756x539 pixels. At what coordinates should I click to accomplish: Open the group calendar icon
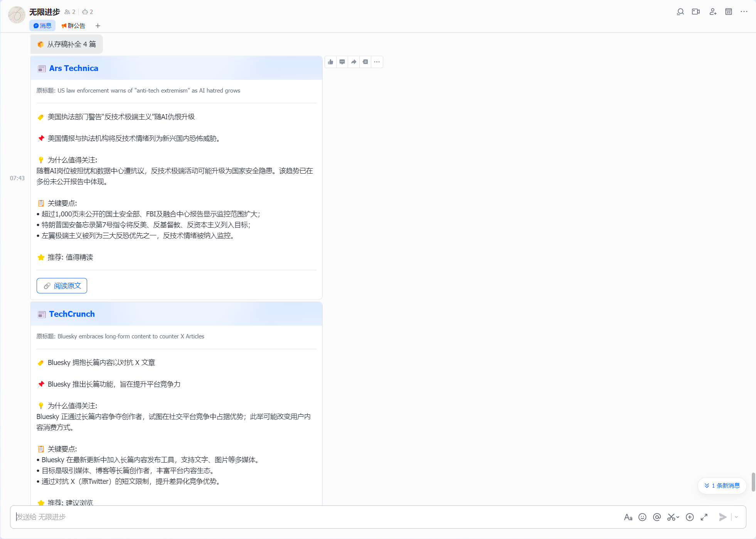(x=729, y=12)
